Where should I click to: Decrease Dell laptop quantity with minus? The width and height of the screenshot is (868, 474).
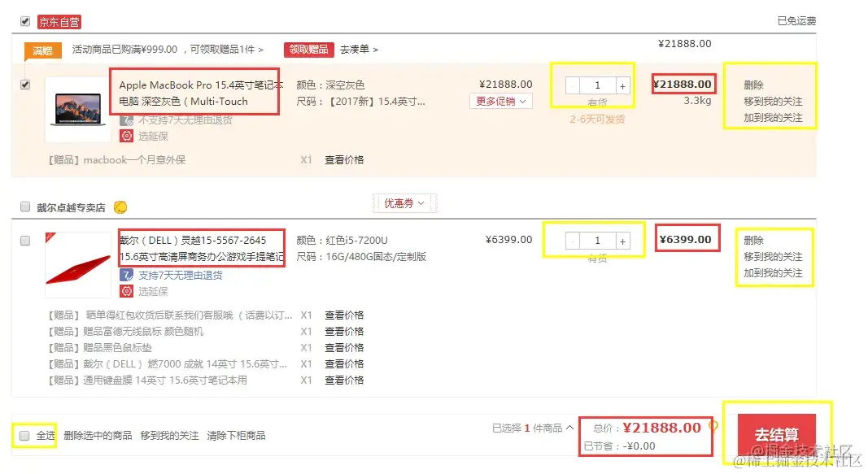(x=573, y=241)
